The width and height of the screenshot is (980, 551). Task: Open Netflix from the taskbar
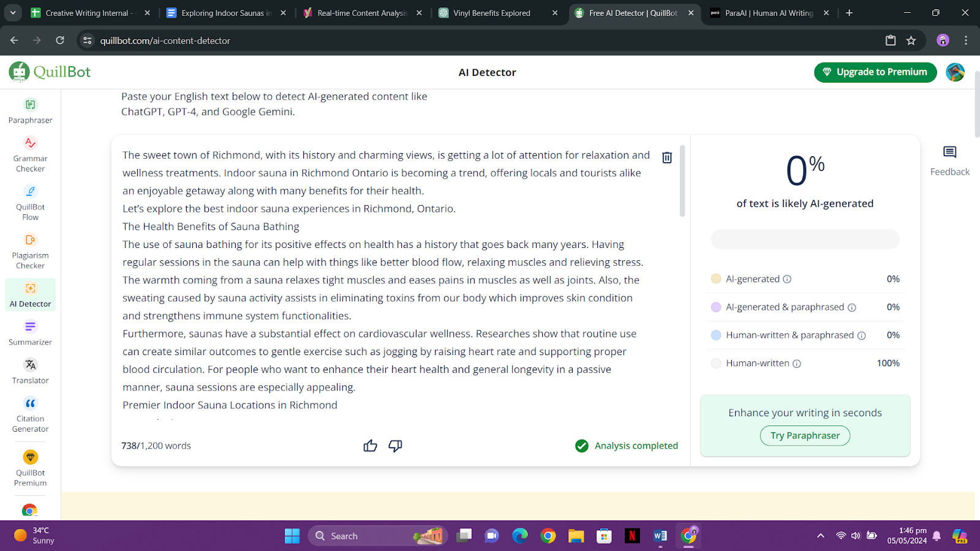click(x=632, y=536)
